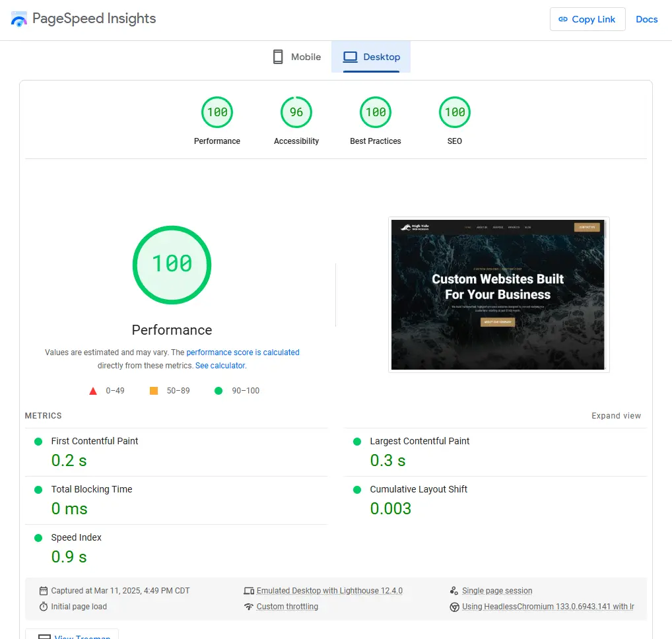Click the Total Blocking Time metric label

(92, 489)
